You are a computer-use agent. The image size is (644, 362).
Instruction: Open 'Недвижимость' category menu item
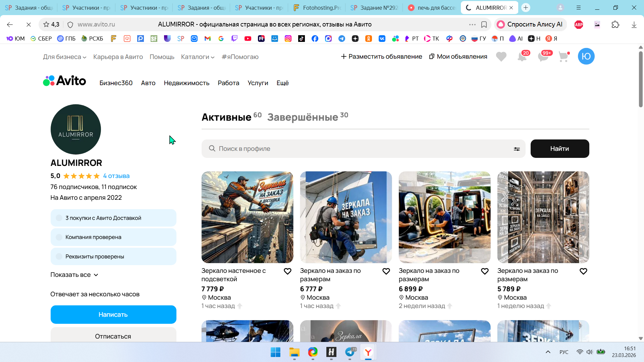coord(186,83)
